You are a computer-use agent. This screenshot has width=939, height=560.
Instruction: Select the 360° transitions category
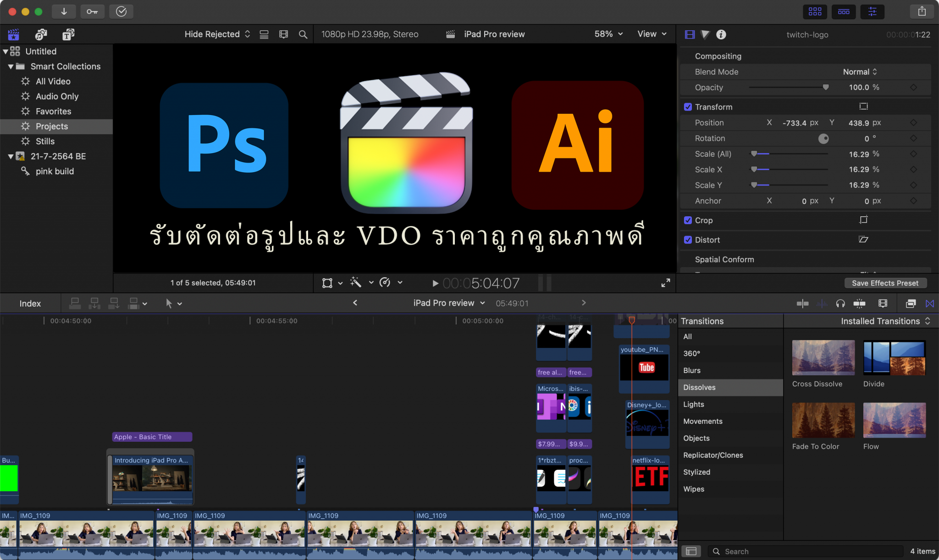(x=730, y=353)
